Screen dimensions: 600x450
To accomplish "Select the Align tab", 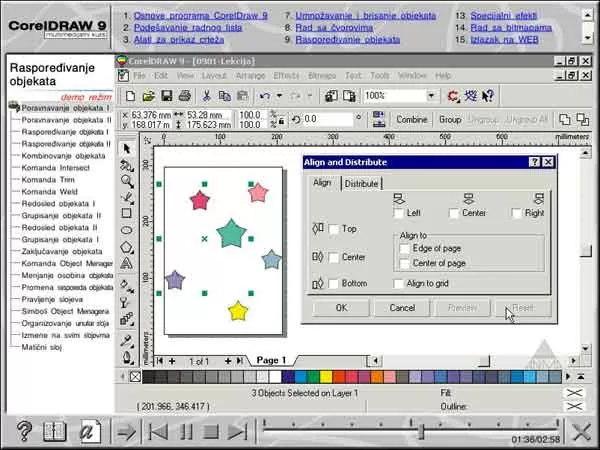I will pyautogui.click(x=323, y=183).
